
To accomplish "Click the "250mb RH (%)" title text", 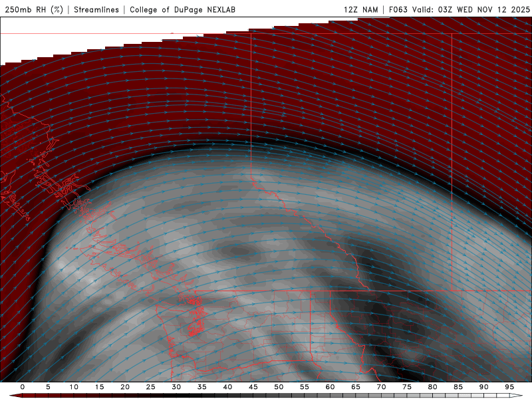I will (x=35, y=10).
